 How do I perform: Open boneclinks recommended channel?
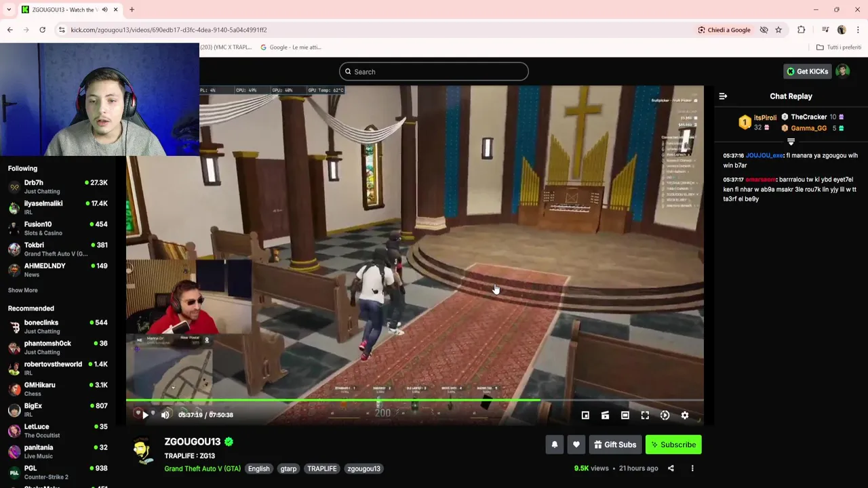[58, 327]
